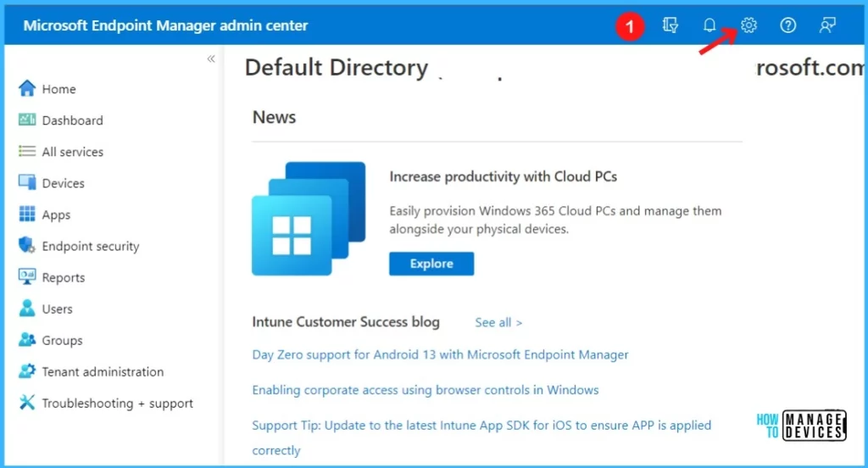Click the See all blog link
The height and width of the screenshot is (468, 868).
point(498,322)
